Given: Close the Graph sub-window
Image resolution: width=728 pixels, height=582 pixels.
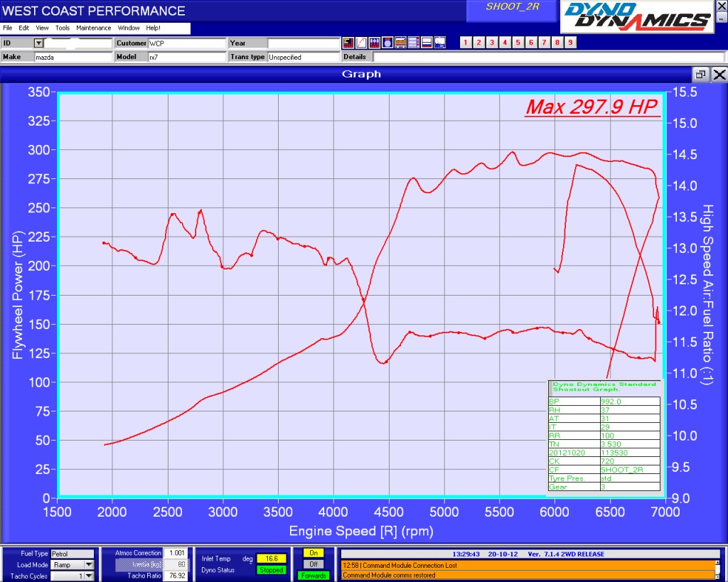Looking at the screenshot, I should pos(719,74).
